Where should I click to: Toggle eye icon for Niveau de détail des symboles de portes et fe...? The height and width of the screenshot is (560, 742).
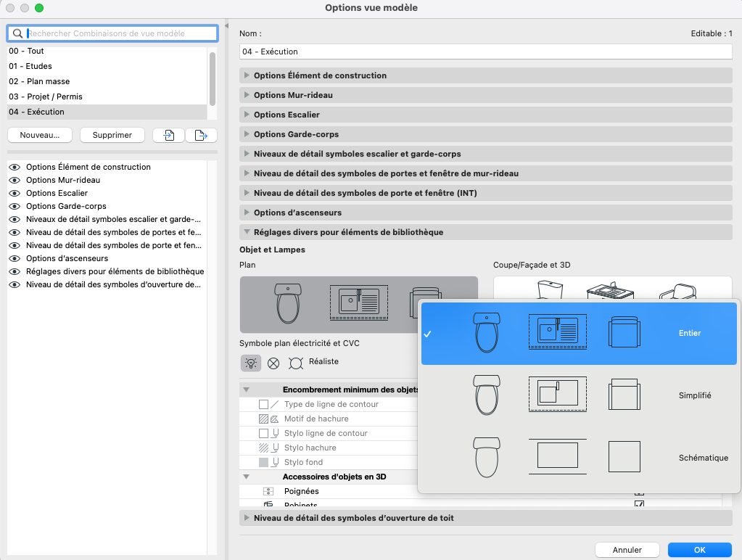(15, 232)
